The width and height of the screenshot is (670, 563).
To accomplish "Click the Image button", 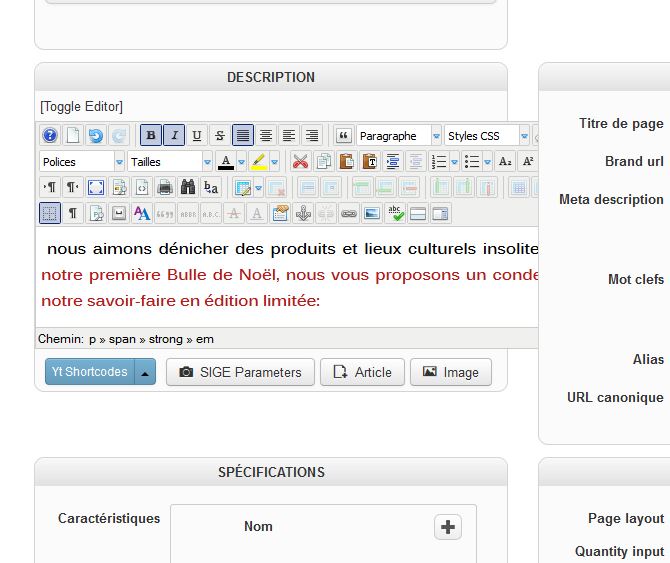I will (x=451, y=372).
